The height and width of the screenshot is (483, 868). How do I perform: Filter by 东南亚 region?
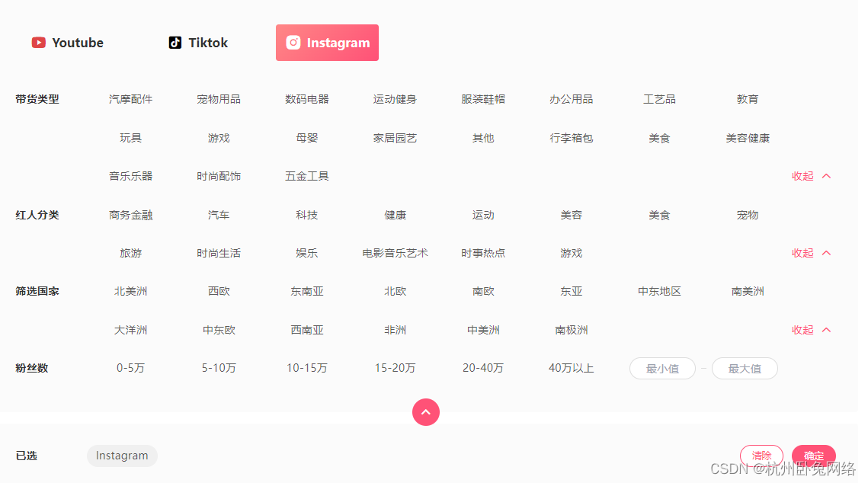pyautogui.click(x=306, y=291)
